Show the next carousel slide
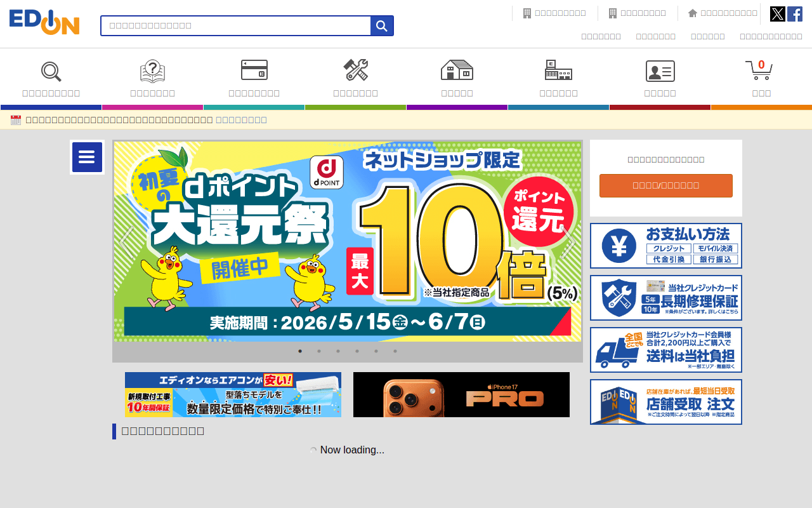The image size is (812, 508). point(568,241)
